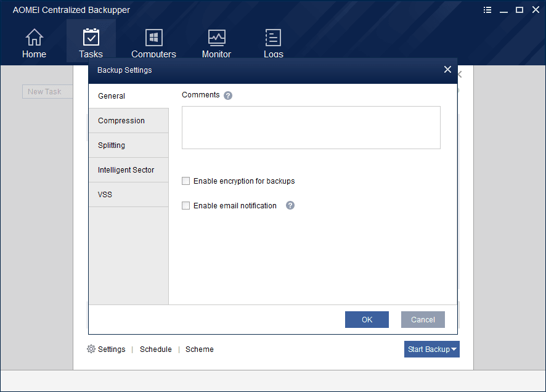Viewport: 546px width, 392px height.
Task: Select the Compression settings tab
Action: (129, 120)
